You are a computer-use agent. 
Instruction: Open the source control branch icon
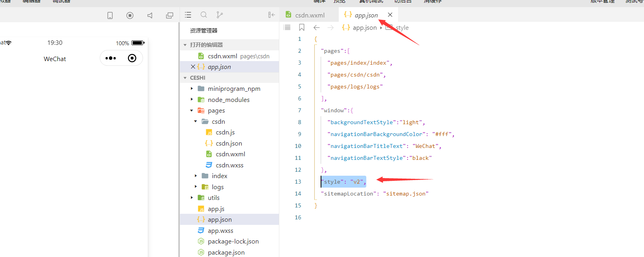219,15
